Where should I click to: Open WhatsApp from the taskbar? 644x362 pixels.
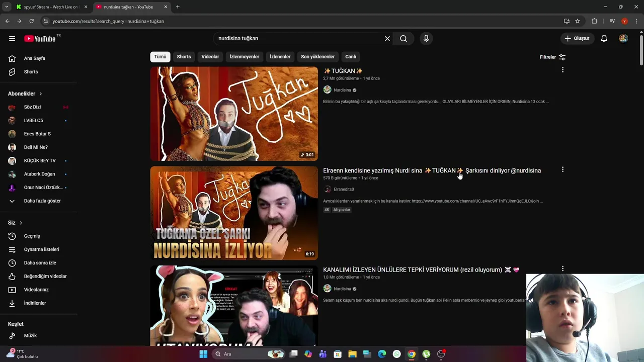coord(397,354)
